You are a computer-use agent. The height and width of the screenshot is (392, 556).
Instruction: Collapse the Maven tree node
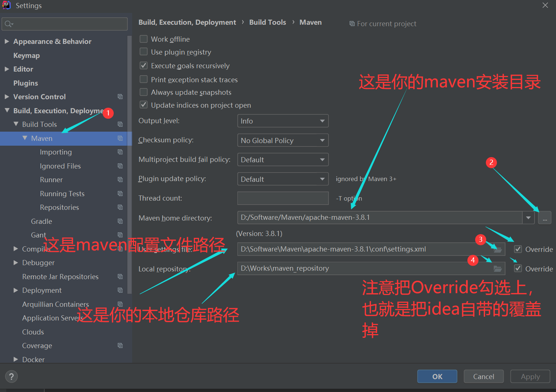[x=25, y=138]
